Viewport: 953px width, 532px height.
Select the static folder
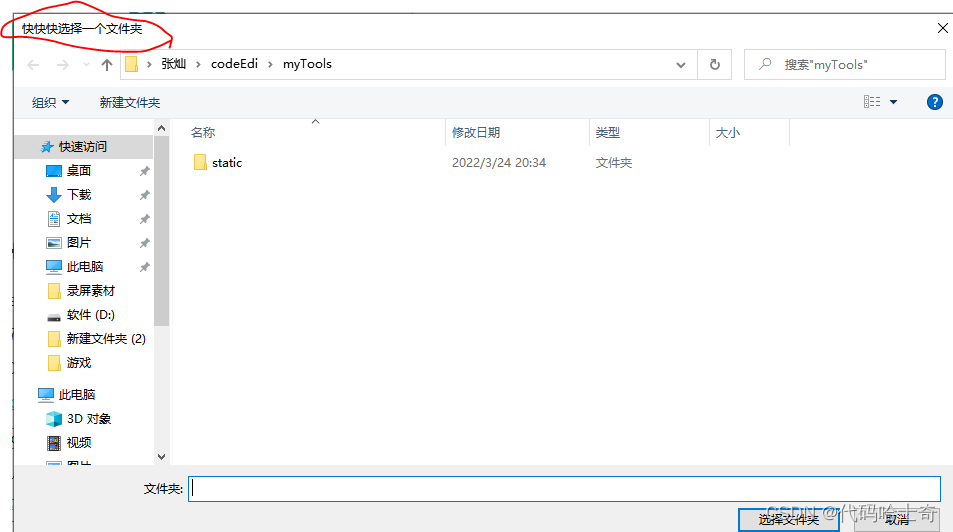[227, 162]
